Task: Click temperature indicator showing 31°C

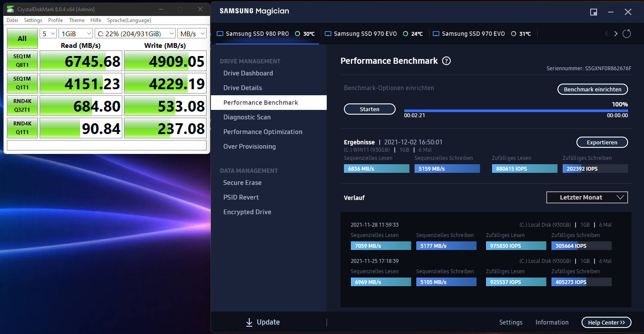Action: coord(521,34)
